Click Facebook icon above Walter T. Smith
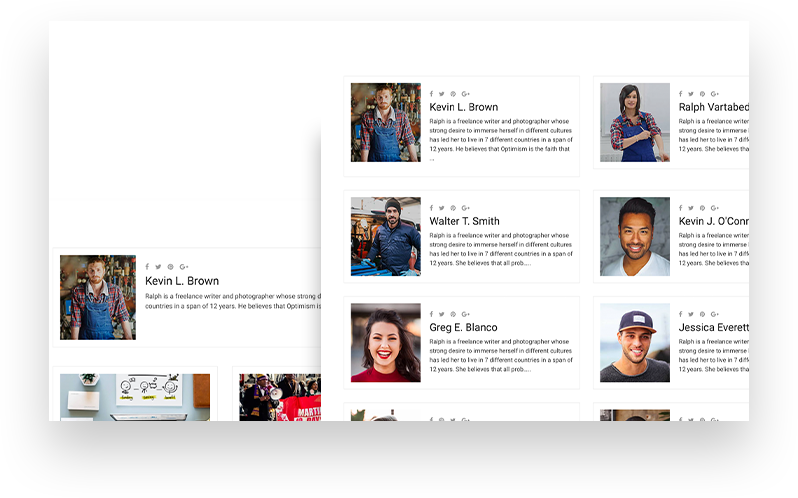Image resolution: width=798 pixels, height=498 pixels. 432,208
